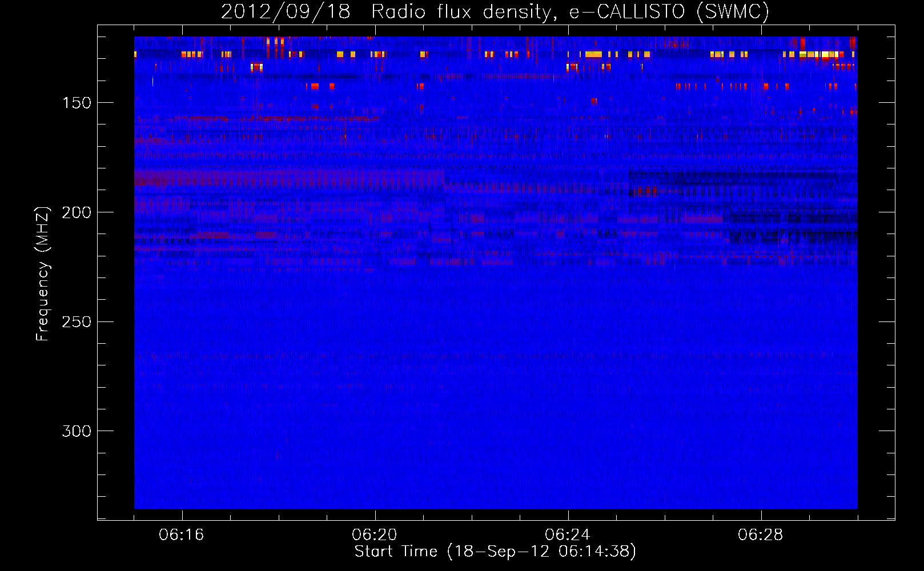Click the 300 frequency tick label
Image resolution: width=924 pixels, height=571 pixels.
[x=77, y=431]
